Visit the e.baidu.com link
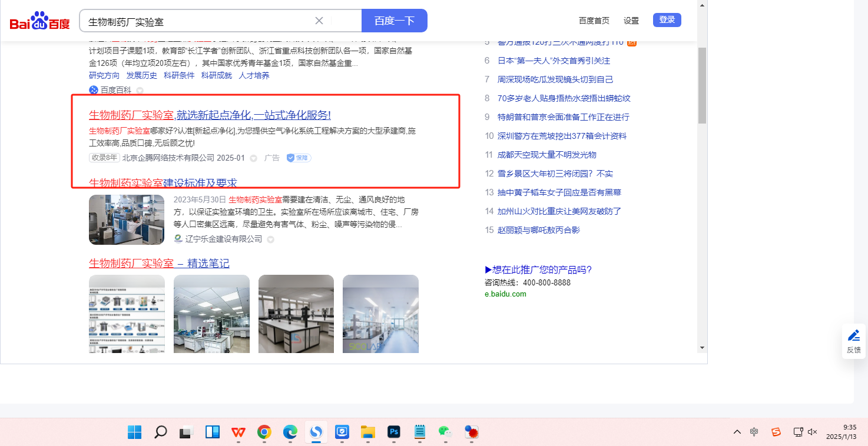Image resolution: width=868 pixels, height=446 pixels. point(505,294)
